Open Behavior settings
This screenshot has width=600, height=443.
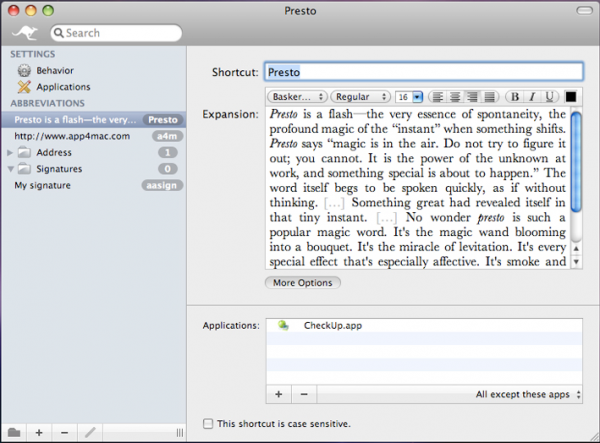click(x=53, y=71)
